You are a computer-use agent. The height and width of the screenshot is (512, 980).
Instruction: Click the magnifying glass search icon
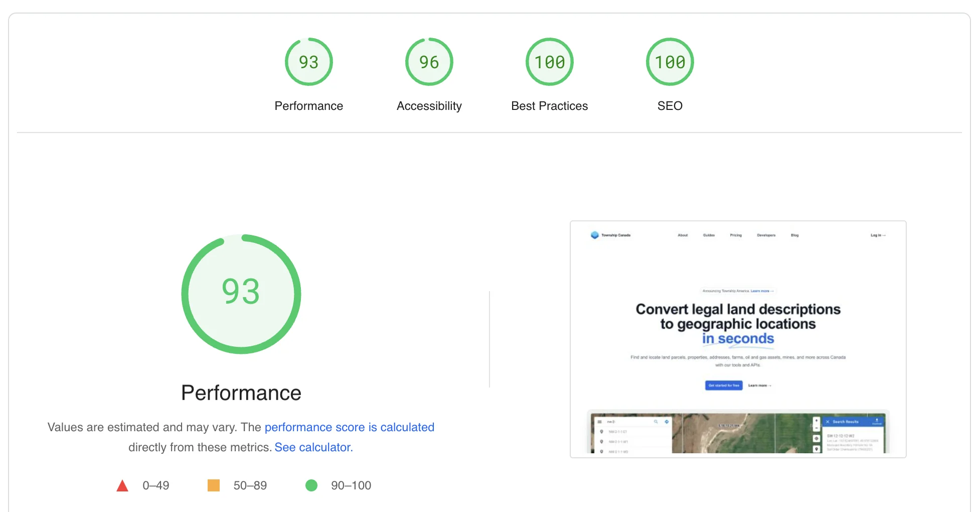[656, 422]
